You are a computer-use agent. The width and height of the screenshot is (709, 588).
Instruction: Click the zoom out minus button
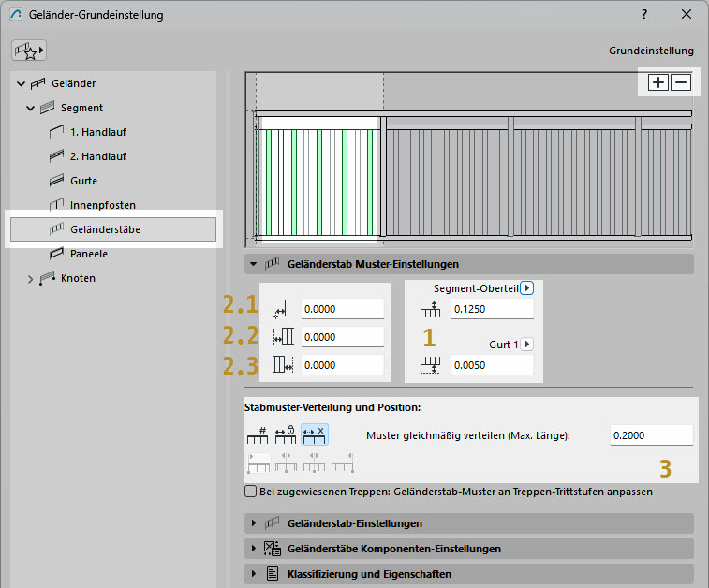click(x=681, y=82)
